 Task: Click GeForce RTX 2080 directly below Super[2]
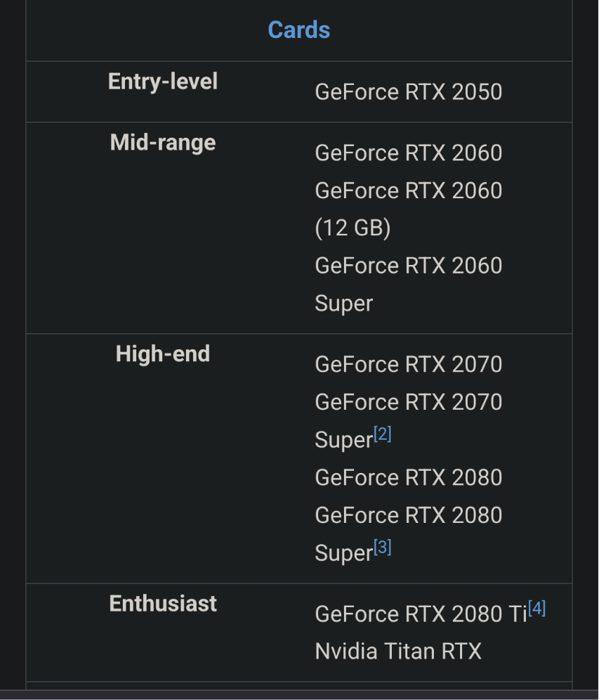click(x=408, y=478)
